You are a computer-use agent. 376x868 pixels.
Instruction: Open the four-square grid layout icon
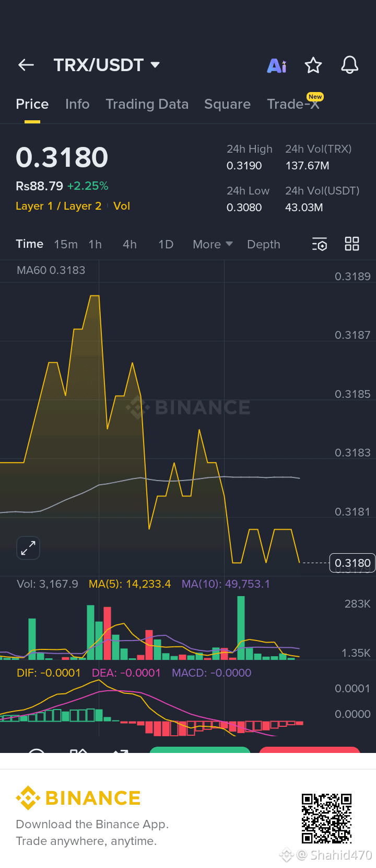(x=352, y=244)
